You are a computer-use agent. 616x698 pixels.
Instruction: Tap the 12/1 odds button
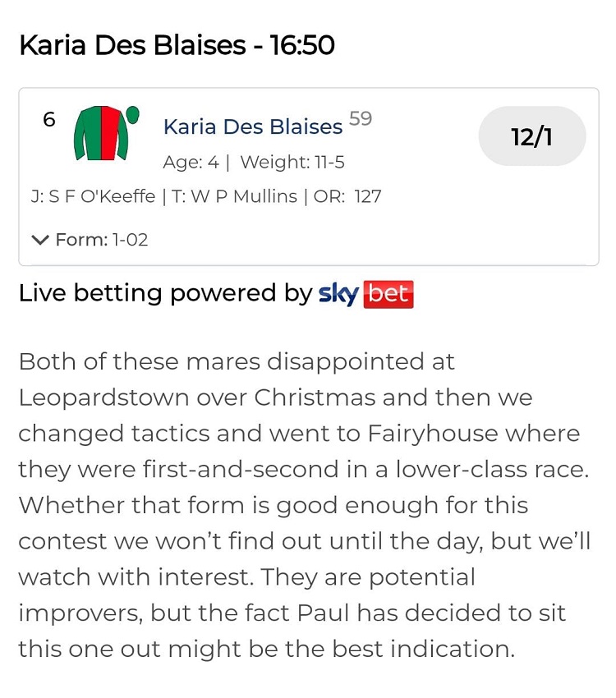(531, 136)
